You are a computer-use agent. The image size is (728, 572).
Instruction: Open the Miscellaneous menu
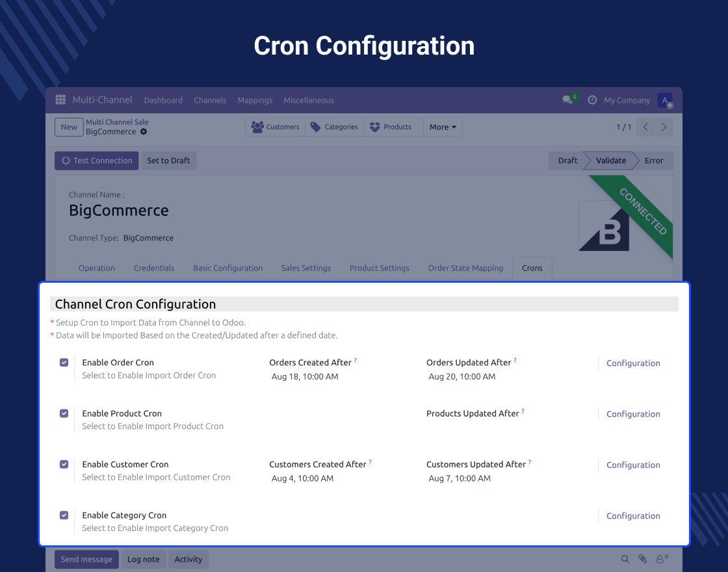pos(309,100)
